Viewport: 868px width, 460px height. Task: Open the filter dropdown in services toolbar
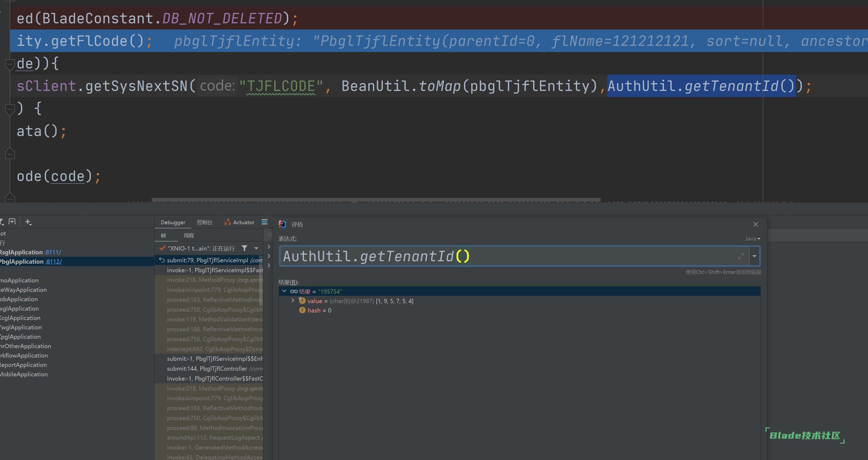[x=2, y=222]
